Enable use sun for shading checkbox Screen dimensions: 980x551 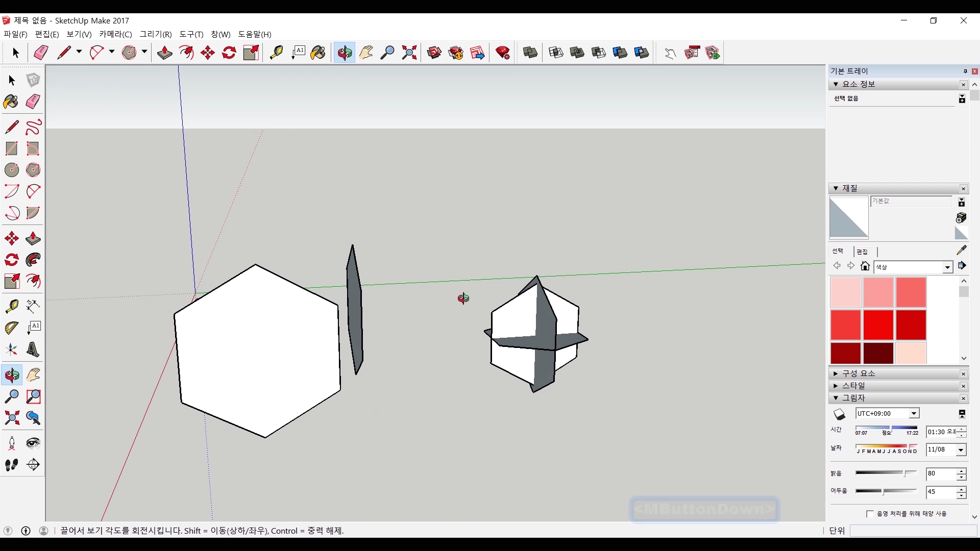click(x=870, y=514)
